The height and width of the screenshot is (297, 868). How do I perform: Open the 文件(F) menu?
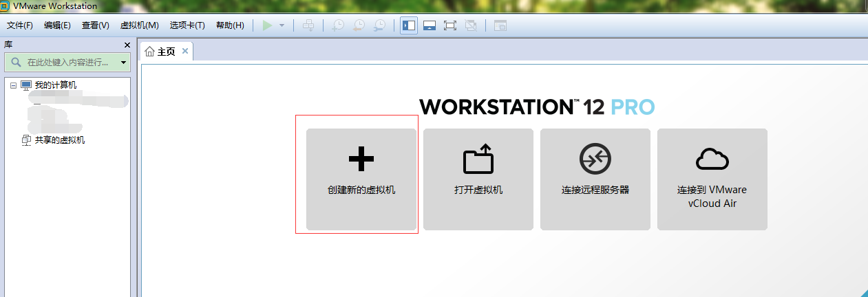pos(20,25)
